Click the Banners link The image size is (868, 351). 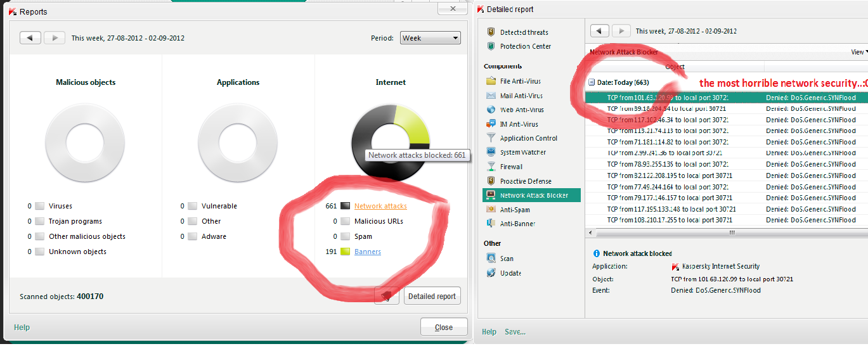coord(368,252)
